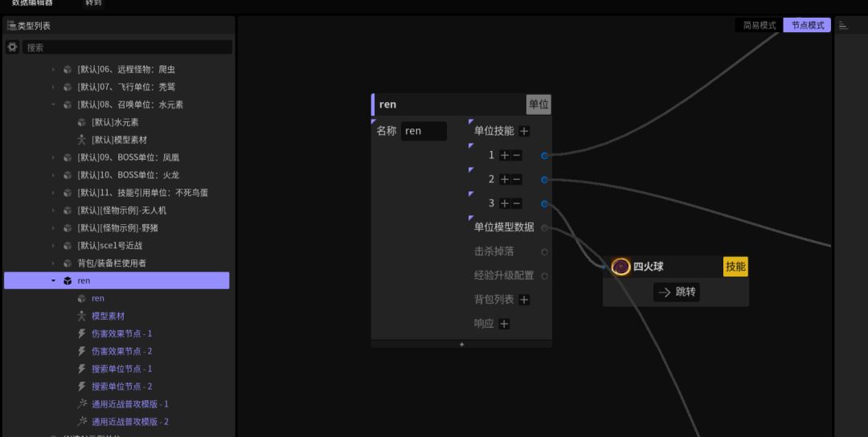Viewport: 868px width, 437px height.
Task: Click the 单位 type tag on ren node
Action: (538, 104)
